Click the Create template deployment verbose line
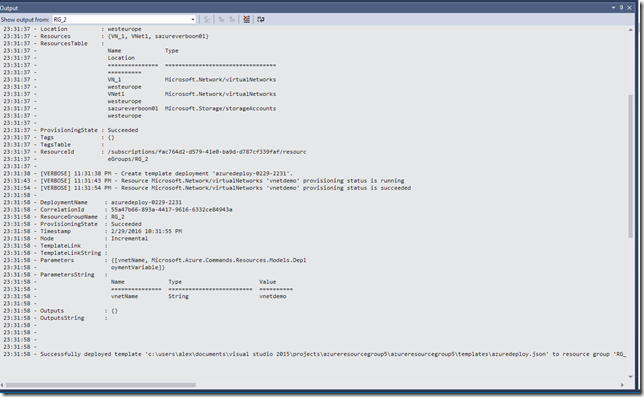 coord(166,174)
